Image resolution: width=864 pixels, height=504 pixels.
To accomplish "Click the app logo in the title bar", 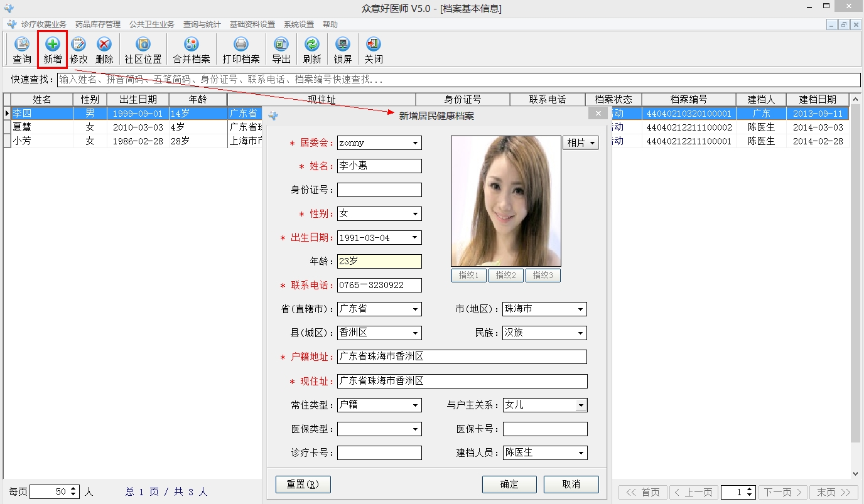I will pos(8,8).
